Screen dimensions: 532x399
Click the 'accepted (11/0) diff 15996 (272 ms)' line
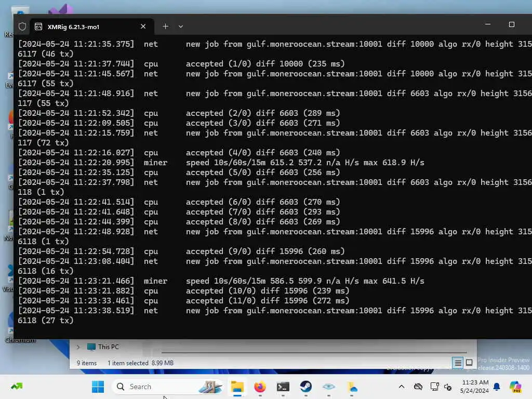[x=268, y=301]
